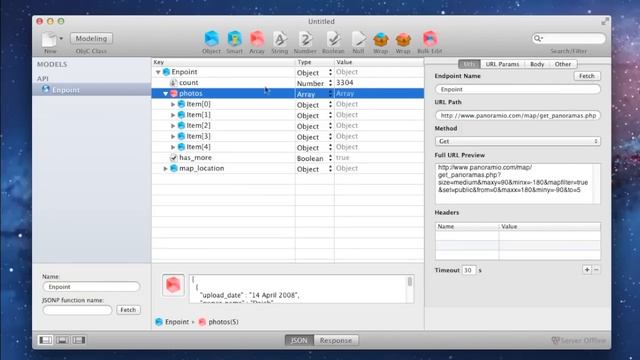
Task: Click the count number icon
Action: [173, 82]
